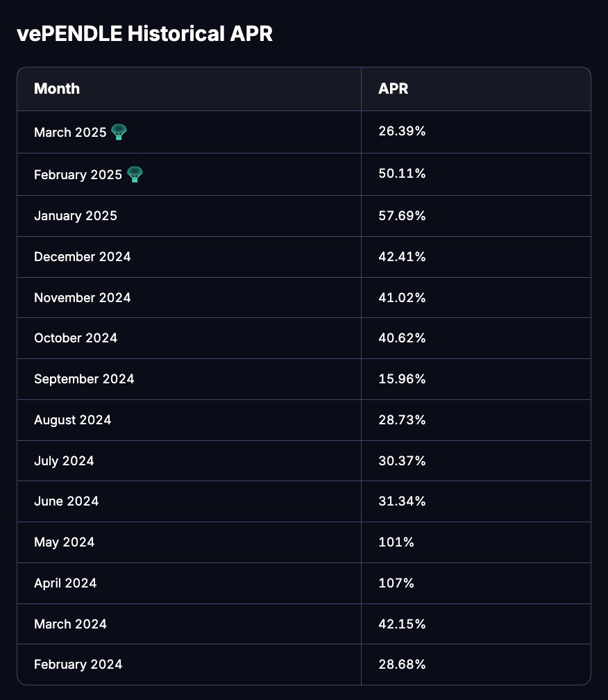Click the 57.69% APR value
The image size is (608, 700).
[x=402, y=216]
